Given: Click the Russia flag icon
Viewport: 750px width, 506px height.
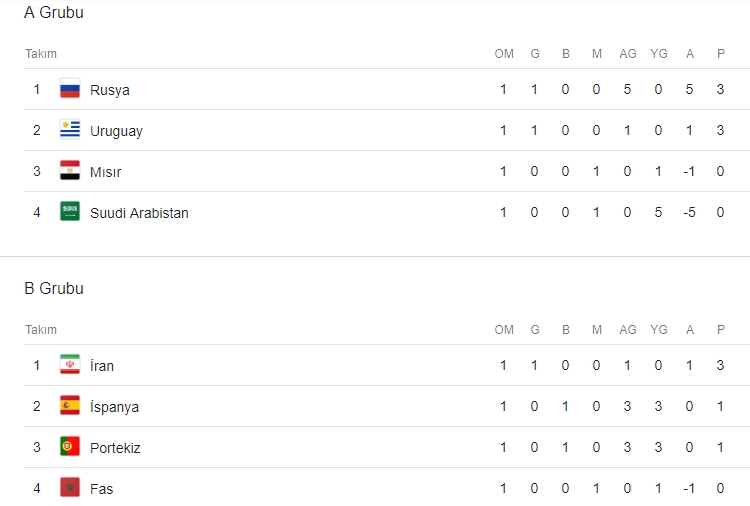Looking at the screenshot, I should tap(70, 89).
